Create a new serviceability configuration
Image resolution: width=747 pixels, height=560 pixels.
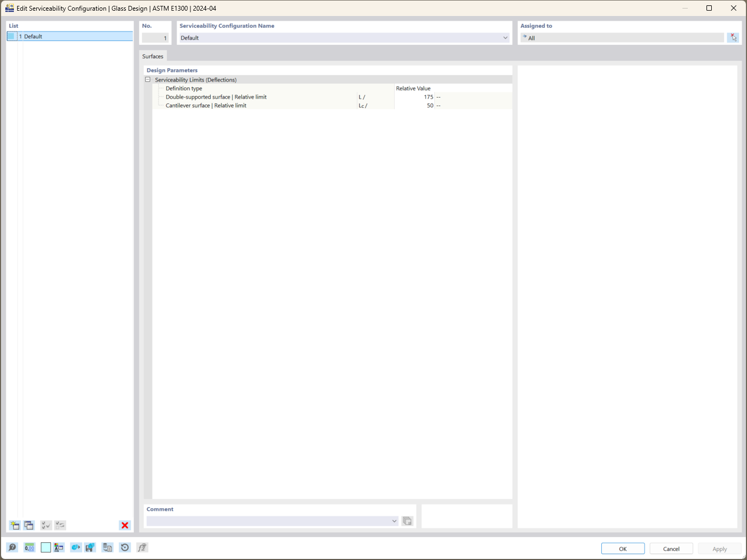coord(14,525)
